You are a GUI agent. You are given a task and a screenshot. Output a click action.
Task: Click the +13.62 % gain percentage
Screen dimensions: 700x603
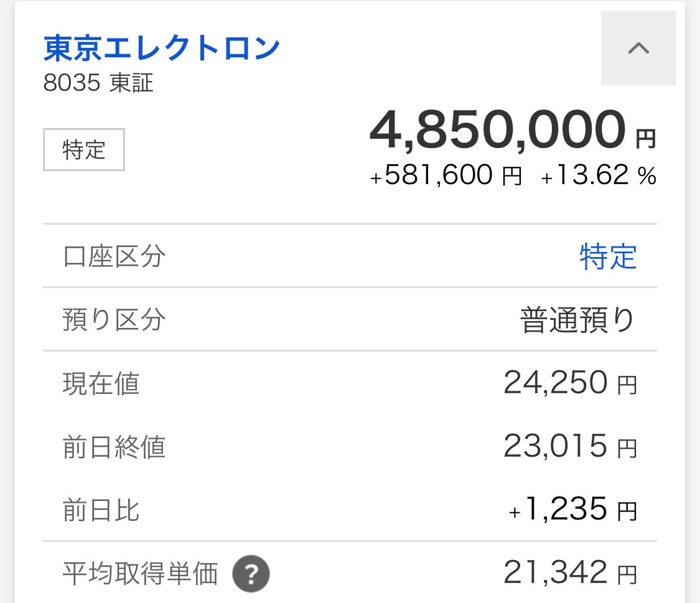(x=598, y=177)
